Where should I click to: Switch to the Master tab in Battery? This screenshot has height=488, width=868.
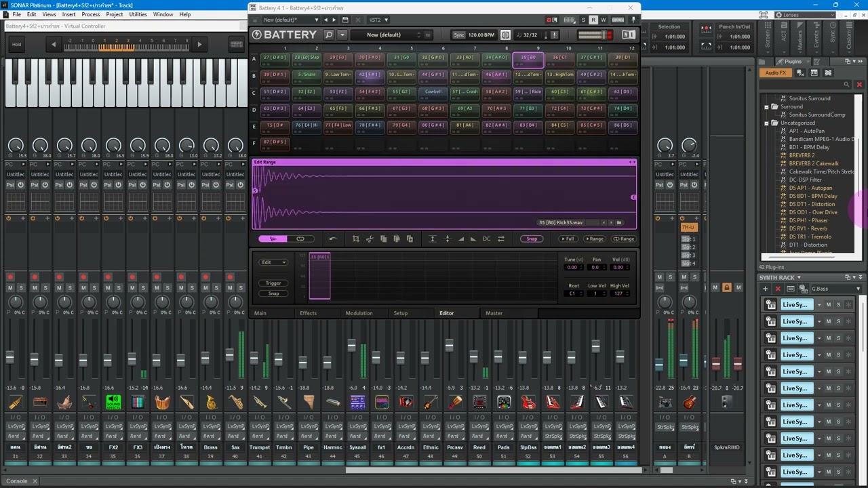(494, 313)
